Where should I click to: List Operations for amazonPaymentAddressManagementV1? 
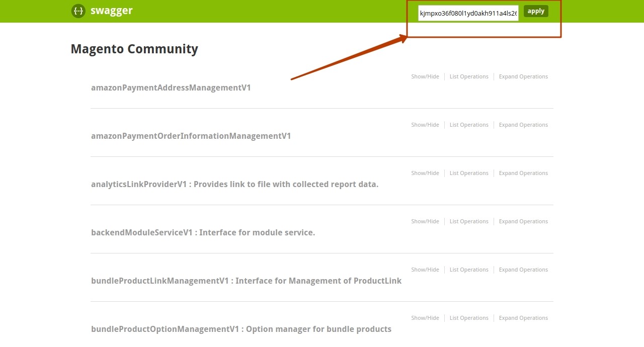[469, 76]
